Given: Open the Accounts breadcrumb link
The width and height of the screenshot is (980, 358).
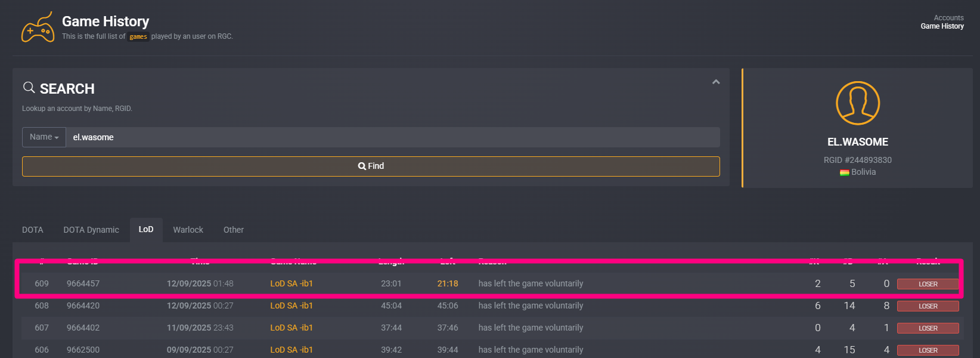Looking at the screenshot, I should [948, 18].
